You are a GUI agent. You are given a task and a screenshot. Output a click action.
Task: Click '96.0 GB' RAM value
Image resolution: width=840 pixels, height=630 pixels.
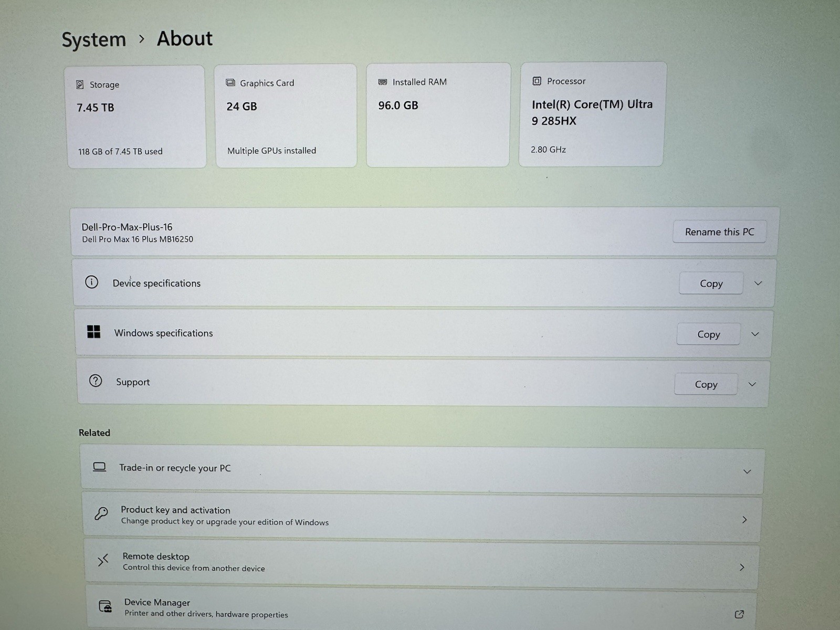(398, 105)
